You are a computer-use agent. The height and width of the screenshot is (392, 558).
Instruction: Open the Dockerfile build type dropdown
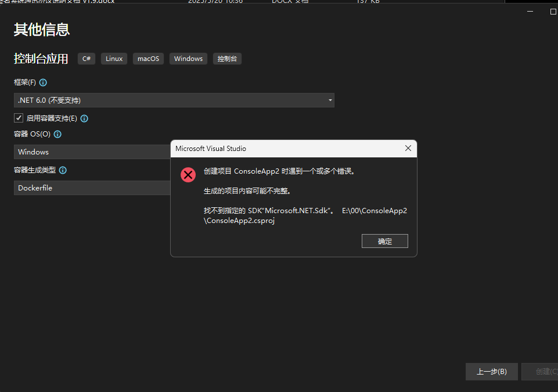tap(92, 188)
